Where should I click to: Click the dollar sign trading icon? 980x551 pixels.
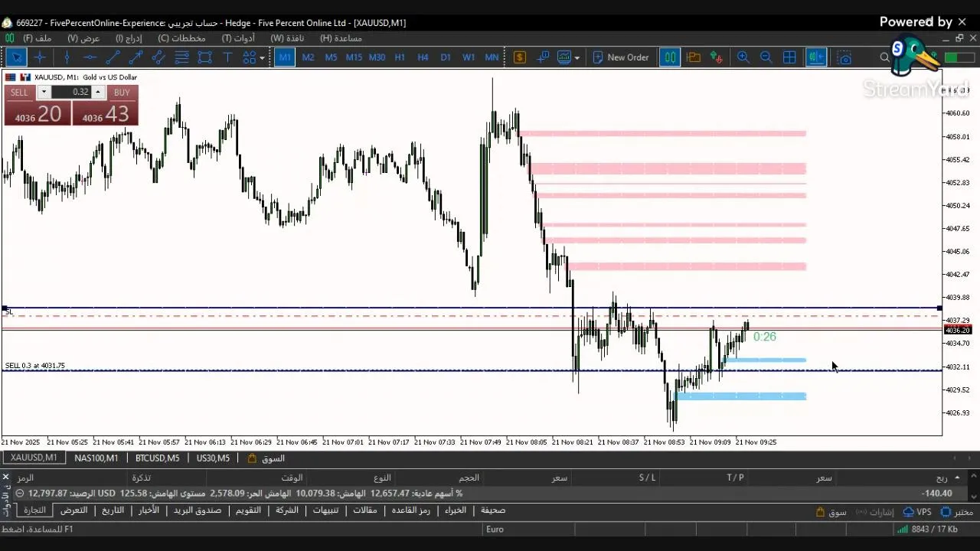coord(520,57)
